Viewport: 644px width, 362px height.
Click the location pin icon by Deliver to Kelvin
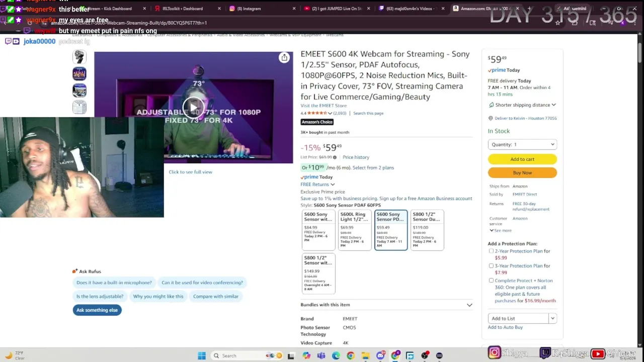(491, 118)
